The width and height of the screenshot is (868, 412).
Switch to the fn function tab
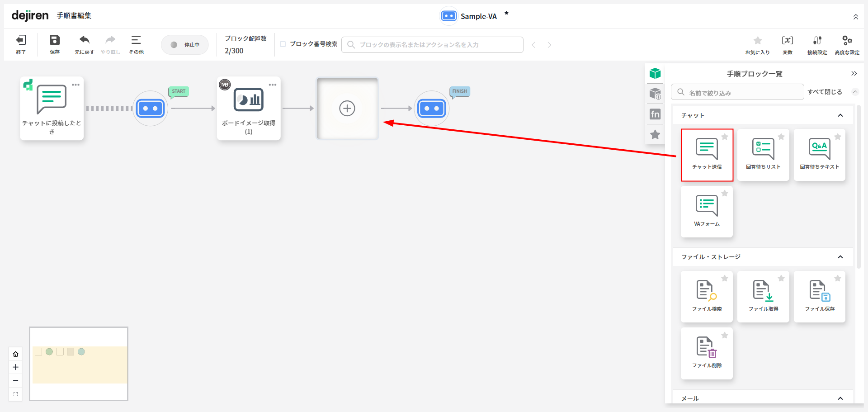pos(655,114)
